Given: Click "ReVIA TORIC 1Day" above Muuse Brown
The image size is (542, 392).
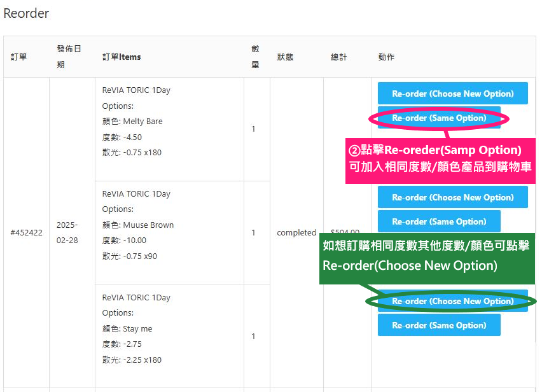Looking at the screenshot, I should pos(136,194).
